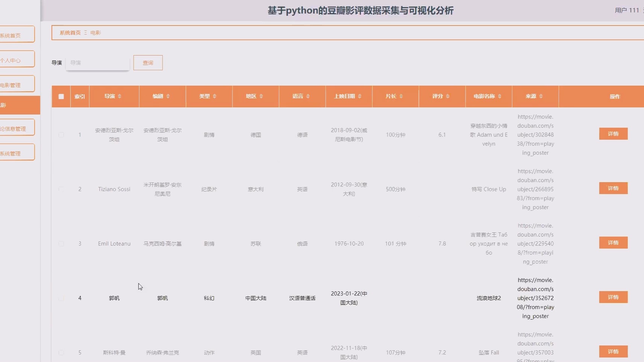Sort table by 片长 column arrows

pos(401,97)
